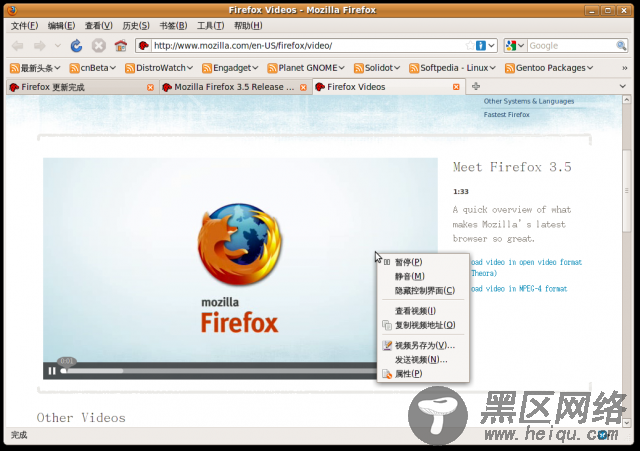
Task: Open the Google search engine selector
Action: pos(515,46)
